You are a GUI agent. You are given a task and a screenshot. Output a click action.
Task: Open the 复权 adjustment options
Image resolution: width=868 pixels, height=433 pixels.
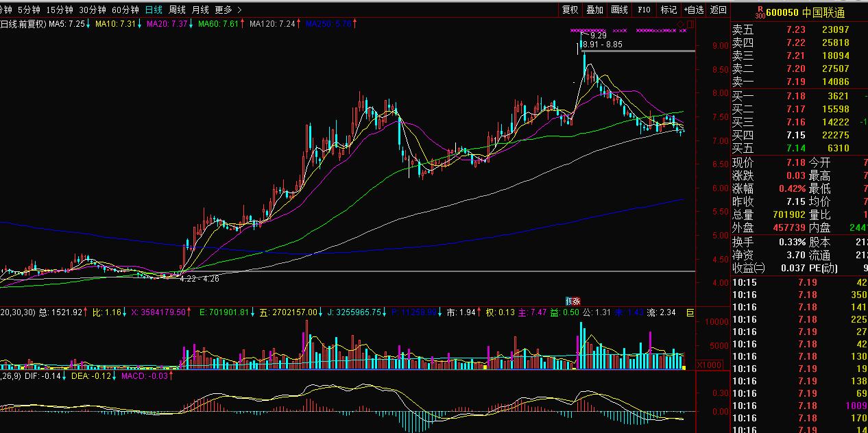(570, 10)
